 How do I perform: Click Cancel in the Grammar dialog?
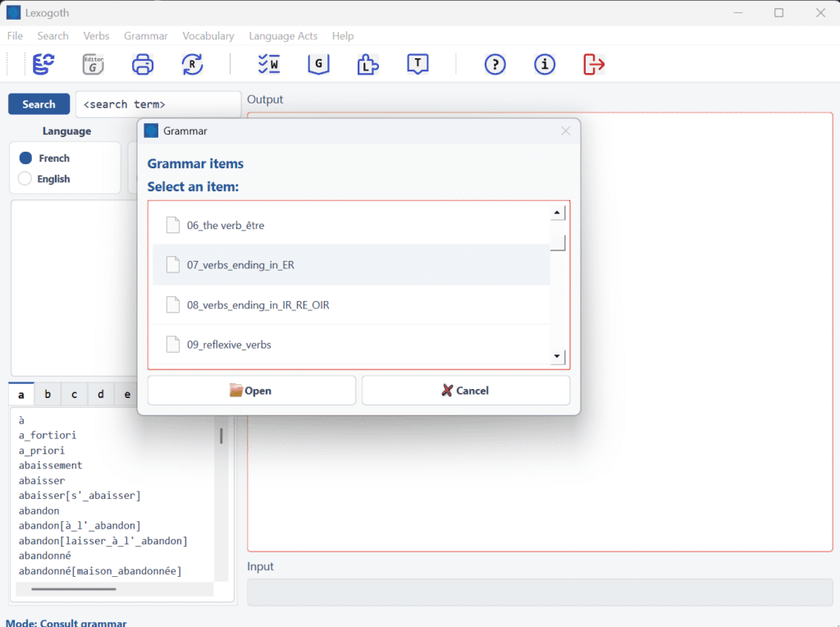(466, 391)
